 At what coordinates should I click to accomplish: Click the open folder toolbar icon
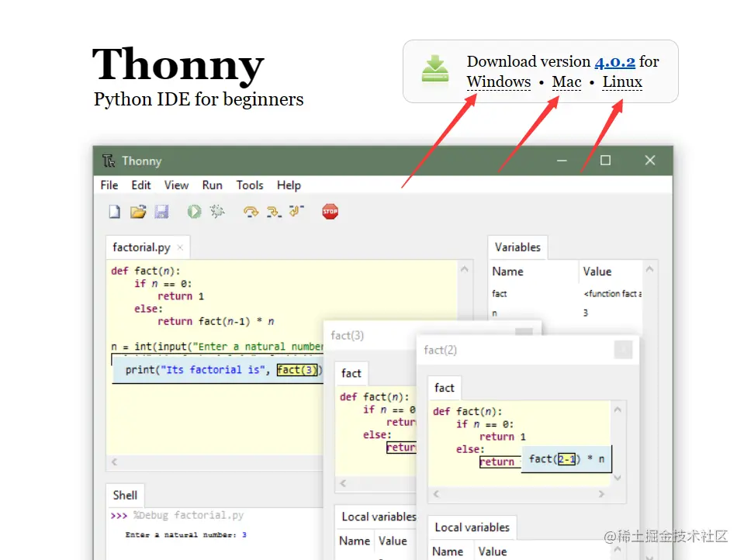pyautogui.click(x=138, y=212)
